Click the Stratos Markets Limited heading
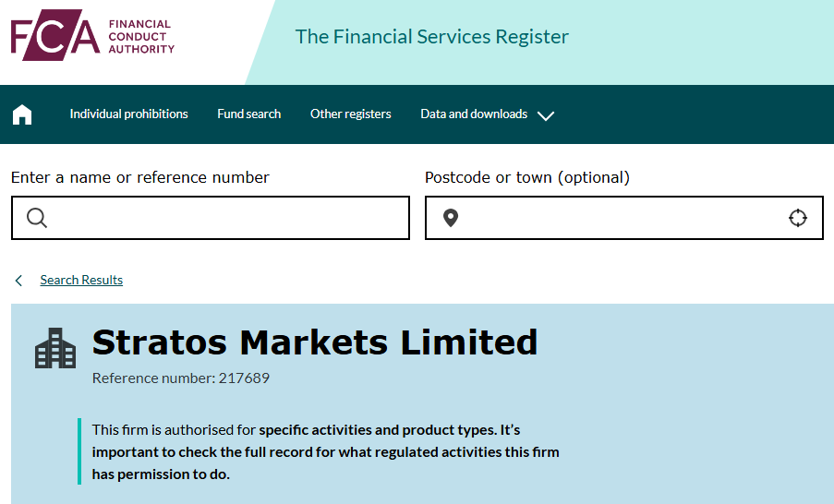The image size is (834, 504). pos(315,342)
